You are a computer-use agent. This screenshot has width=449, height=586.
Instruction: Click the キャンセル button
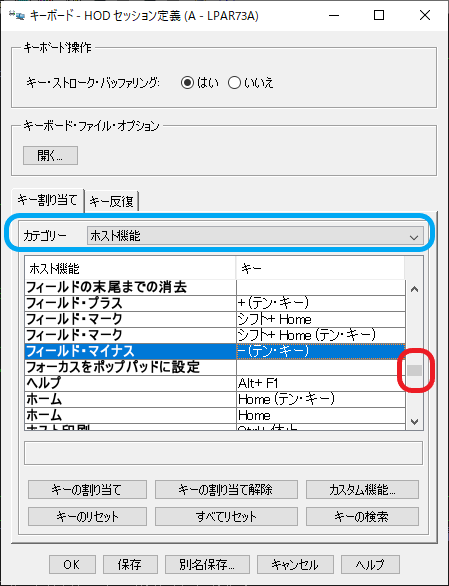point(295,564)
